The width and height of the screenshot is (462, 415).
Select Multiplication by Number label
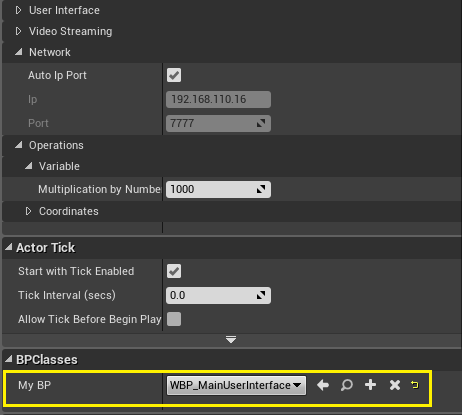[x=99, y=189]
